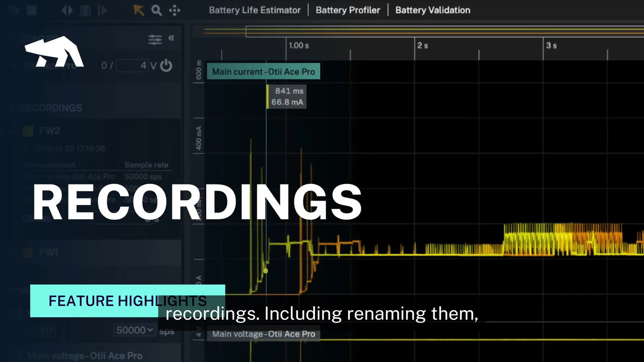This screenshot has width=644, height=362.
Task: Click the stop recording square icon
Action: click(x=32, y=10)
